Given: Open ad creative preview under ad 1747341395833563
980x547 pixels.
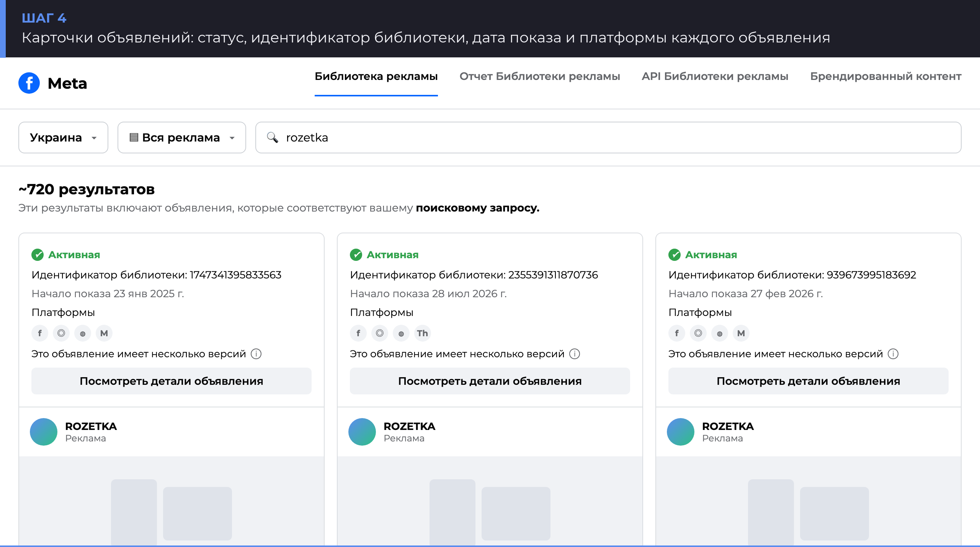Looking at the screenshot, I should point(171,501).
